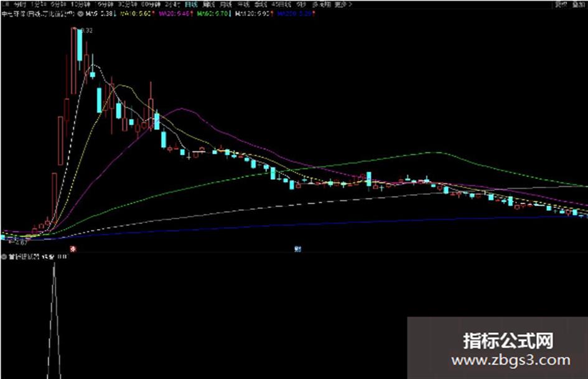Screen dimensions: 588x379
Task: Open indicator pane settings gear icon
Action: 4,256
